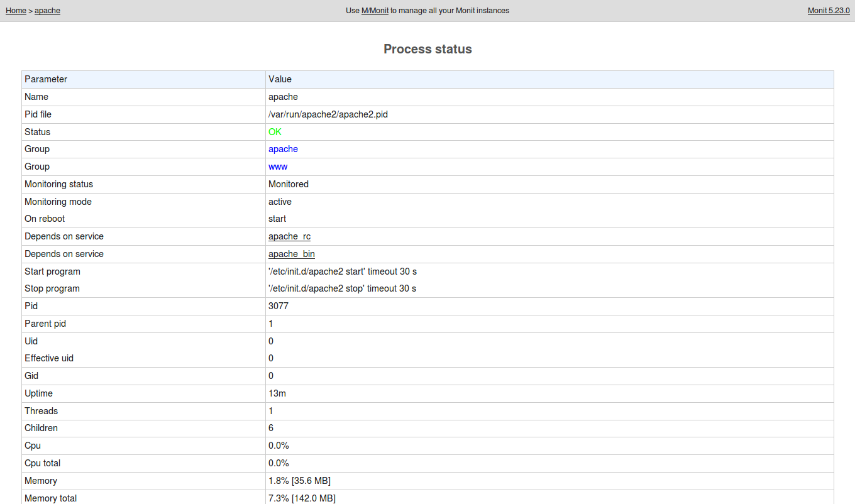Image resolution: width=855 pixels, height=504 pixels.
Task: Open the apache_bin dependency service link
Action: pyautogui.click(x=292, y=254)
